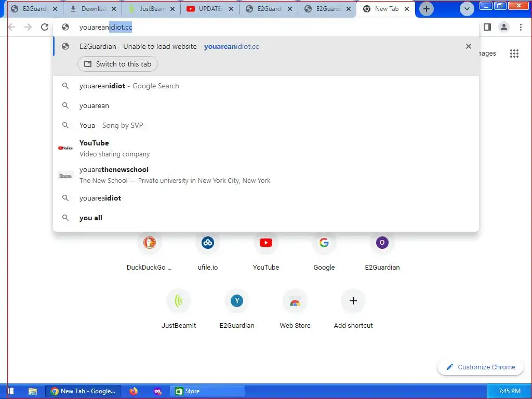Screen dimensions: 532x399
Task: Open the YouTube shortcut tile
Action: [x=266, y=251]
